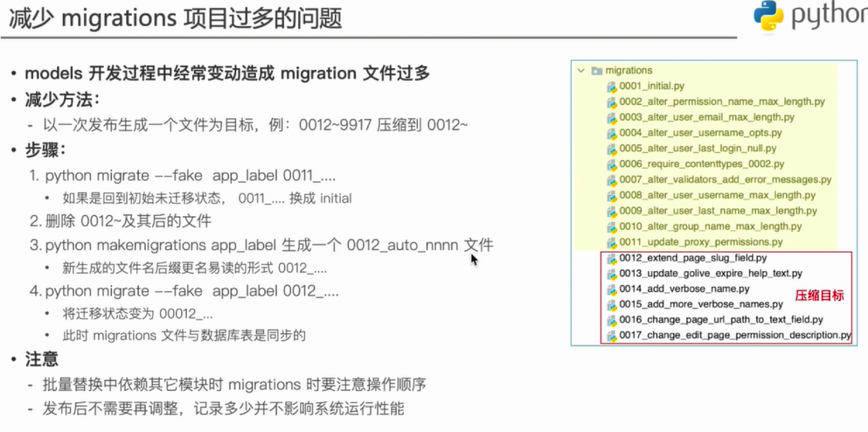868x432 pixels.
Task: Select file 0008_alter_user_username_max_length.py
Action: pyautogui.click(x=718, y=195)
